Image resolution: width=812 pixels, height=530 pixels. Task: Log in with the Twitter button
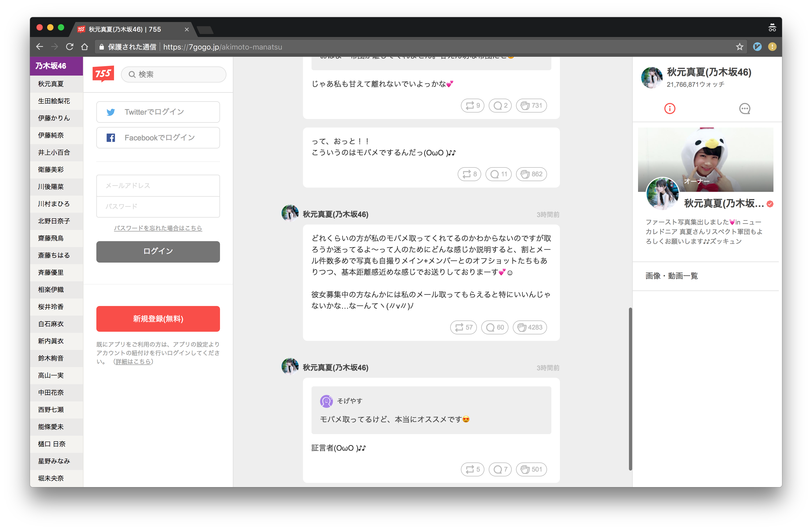(x=158, y=112)
